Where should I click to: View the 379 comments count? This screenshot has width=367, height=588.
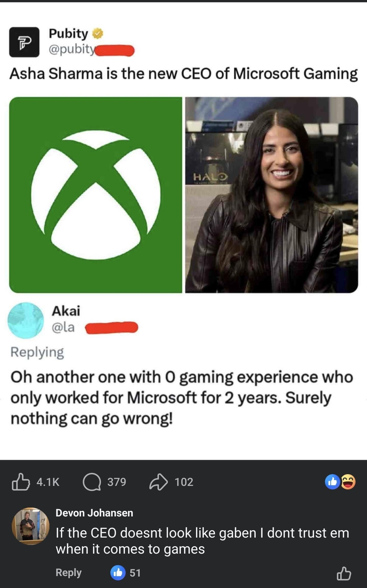point(117,482)
